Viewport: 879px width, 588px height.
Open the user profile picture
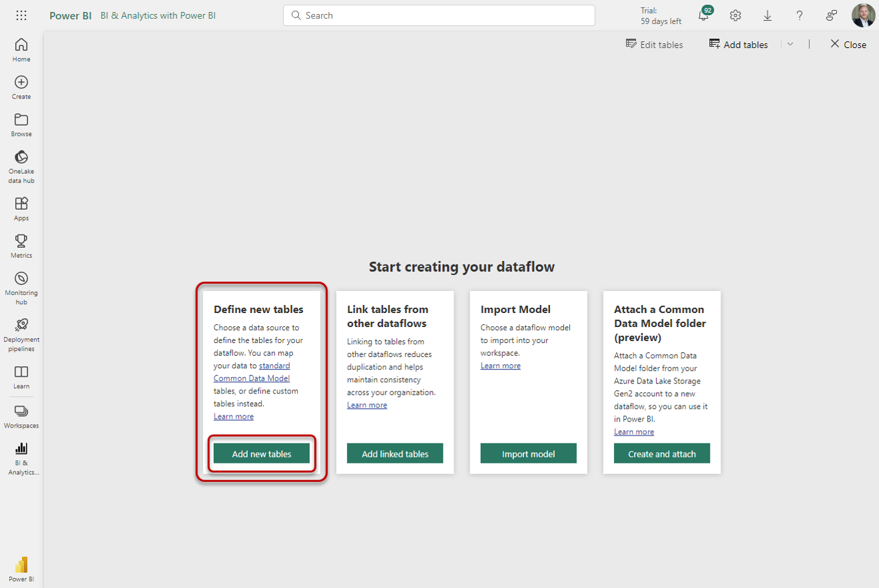click(863, 15)
